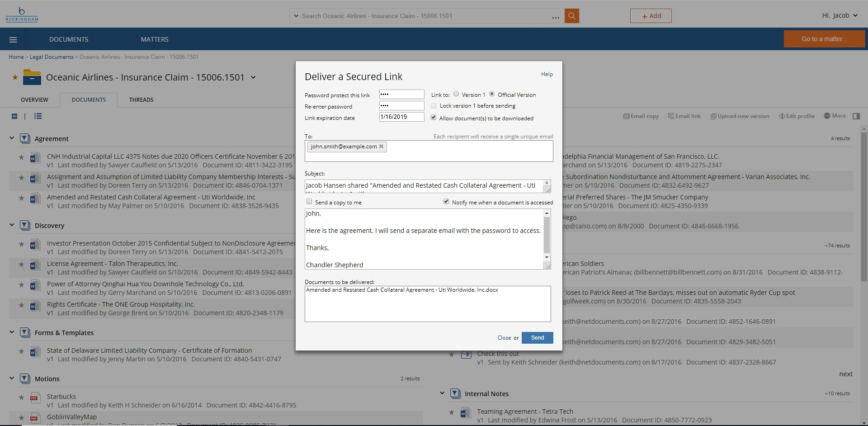Click the Motions filter icon

point(25,379)
